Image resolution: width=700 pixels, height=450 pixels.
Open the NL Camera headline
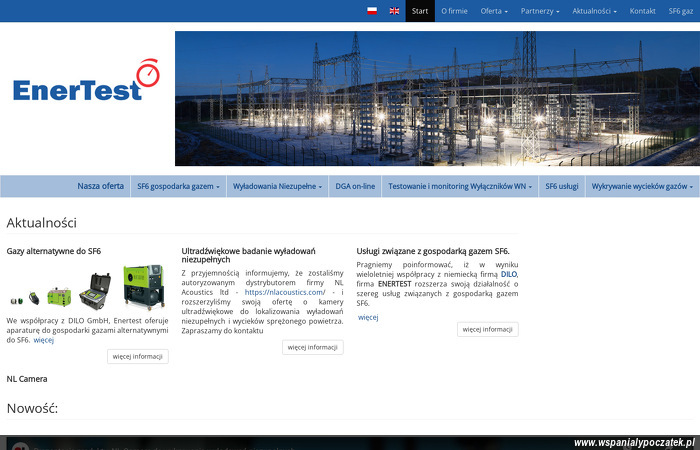(27, 379)
